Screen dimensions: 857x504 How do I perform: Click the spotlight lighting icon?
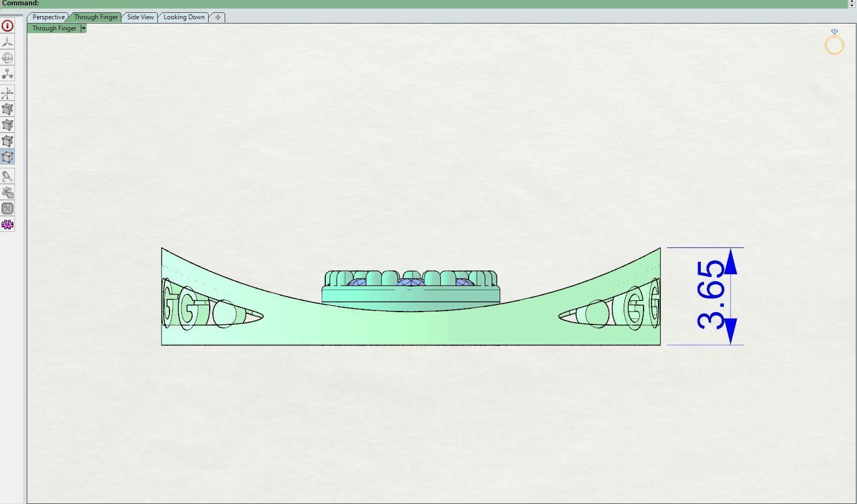tap(7, 192)
